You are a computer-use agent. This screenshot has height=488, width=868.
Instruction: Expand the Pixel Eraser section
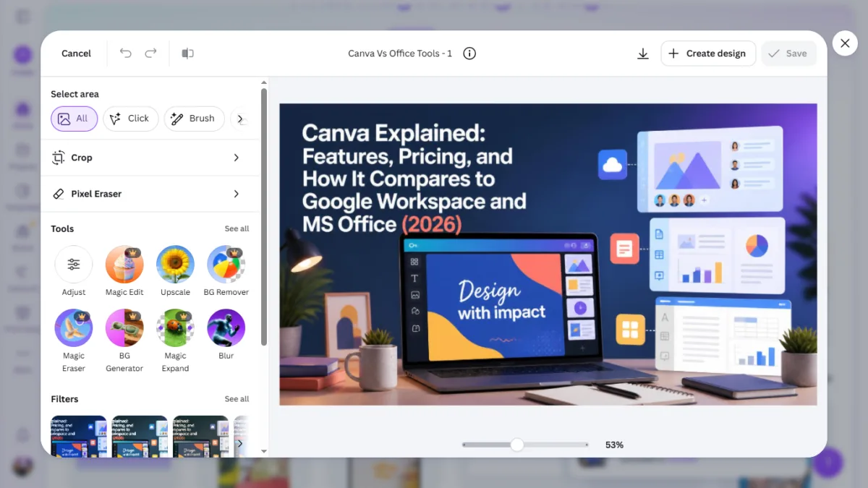[150, 194]
